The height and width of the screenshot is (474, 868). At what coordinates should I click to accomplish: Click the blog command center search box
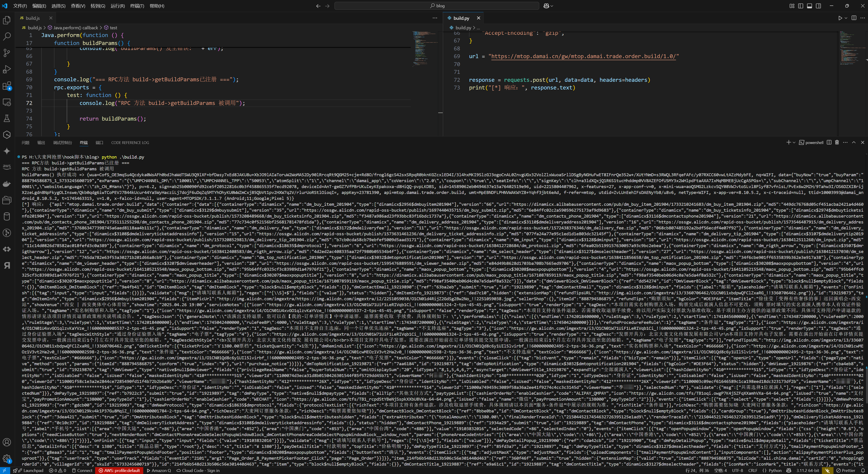pos(437,6)
